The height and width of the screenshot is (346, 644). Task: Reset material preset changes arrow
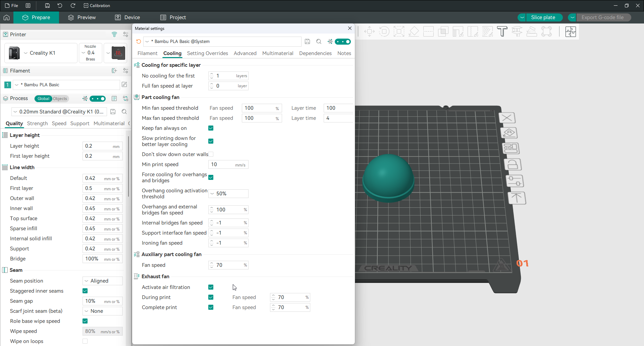pos(139,42)
